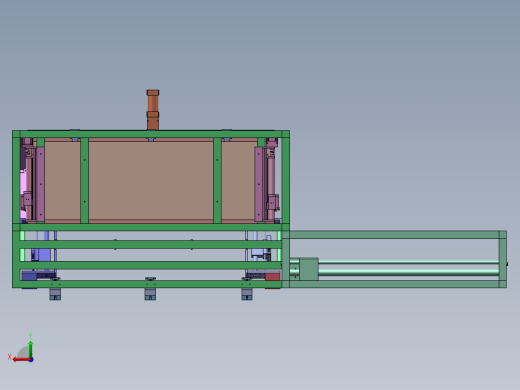Viewport: 520px width, 390px height.
Task: Select the red block at the frame's lower corner
Action: 272,276
